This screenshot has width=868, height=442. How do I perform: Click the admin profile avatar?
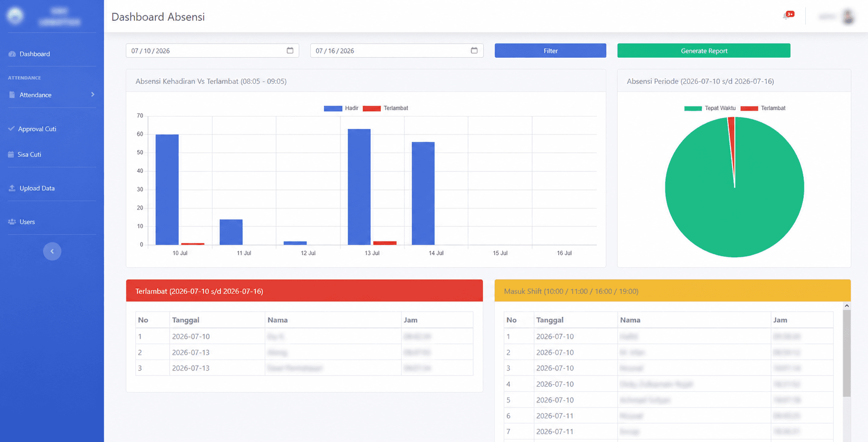pos(848,16)
